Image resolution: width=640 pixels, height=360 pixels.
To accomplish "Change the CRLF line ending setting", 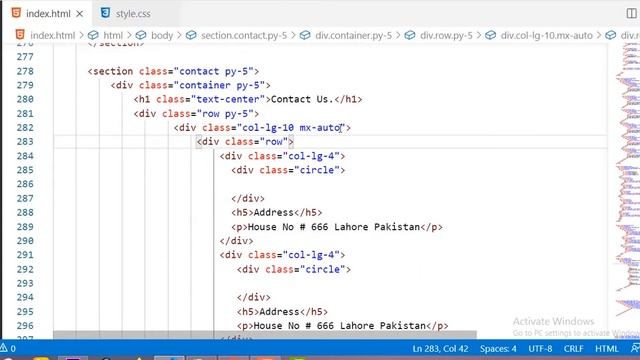I will tap(573, 349).
